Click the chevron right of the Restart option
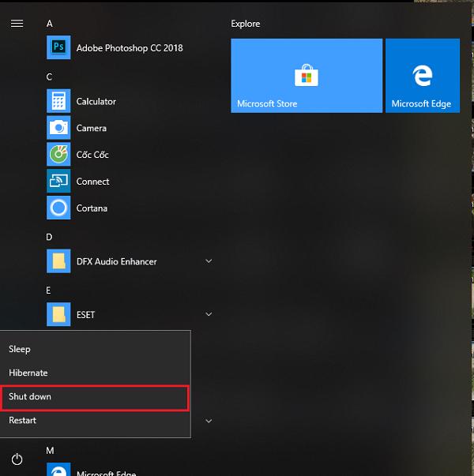 pos(209,421)
